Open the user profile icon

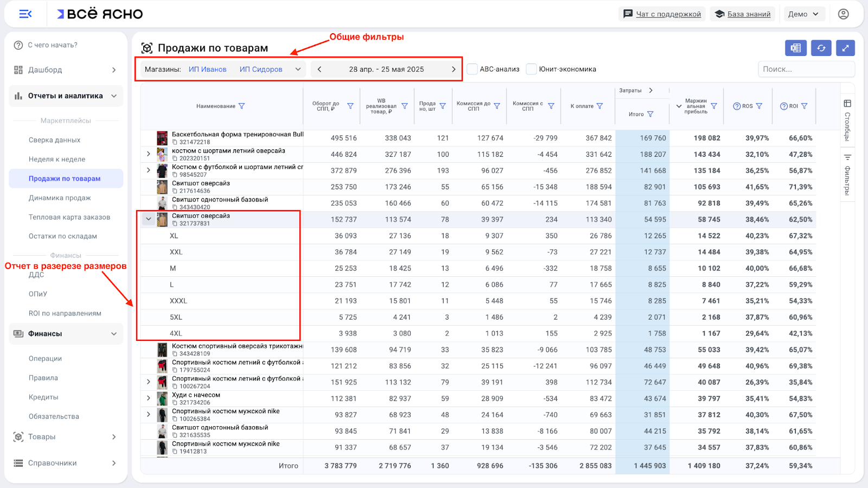click(x=843, y=14)
